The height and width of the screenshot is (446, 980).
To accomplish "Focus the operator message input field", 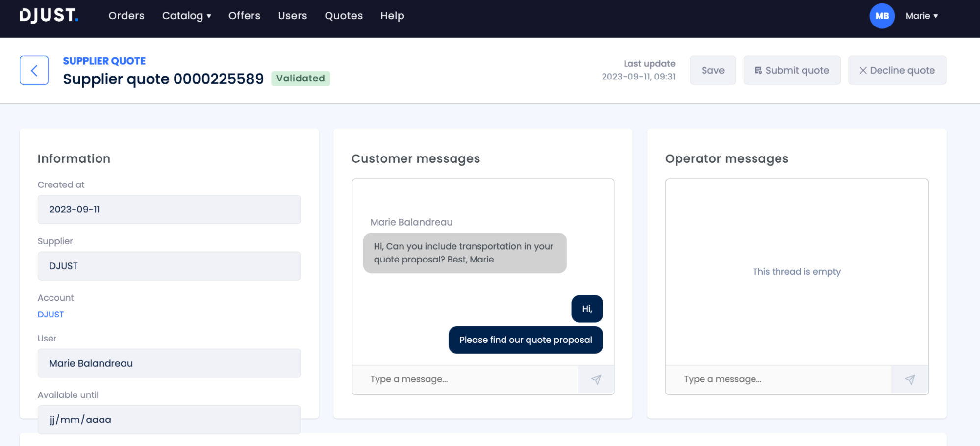I will click(778, 379).
